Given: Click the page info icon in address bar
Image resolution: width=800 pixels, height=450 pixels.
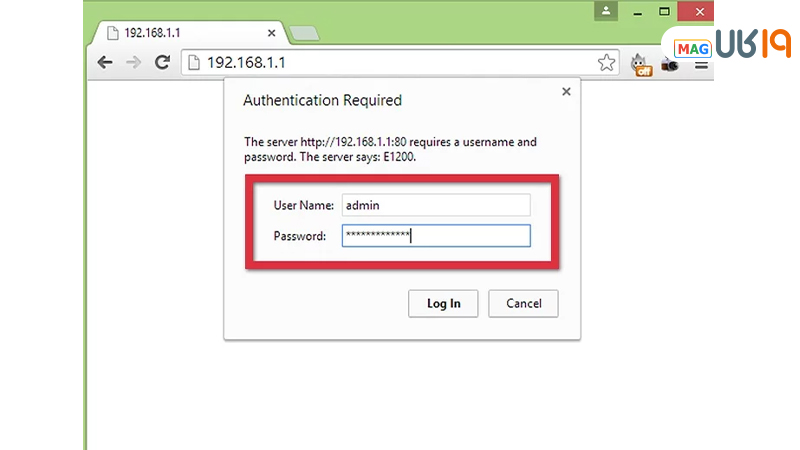Looking at the screenshot, I should tap(194, 62).
